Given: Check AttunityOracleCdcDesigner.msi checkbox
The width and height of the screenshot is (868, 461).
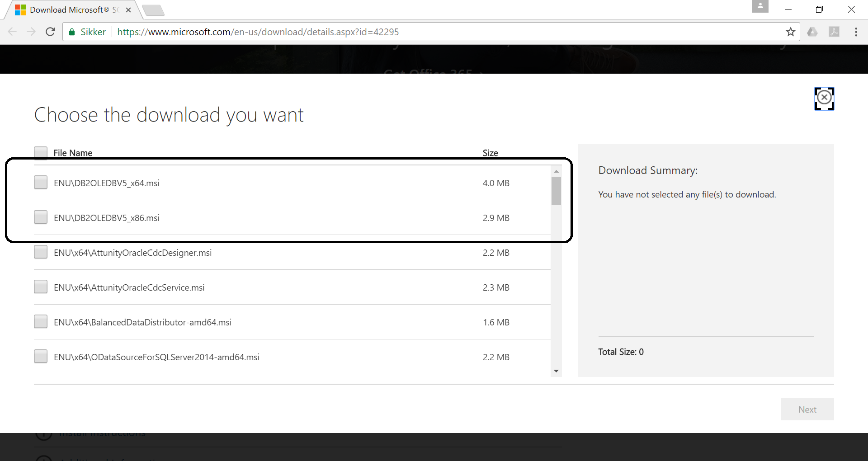Looking at the screenshot, I should point(41,252).
